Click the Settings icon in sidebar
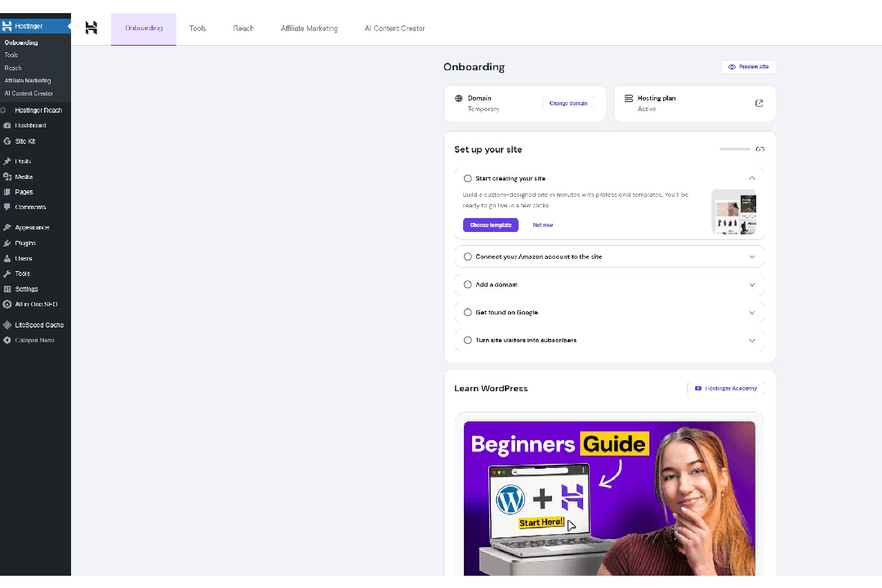 point(7,288)
